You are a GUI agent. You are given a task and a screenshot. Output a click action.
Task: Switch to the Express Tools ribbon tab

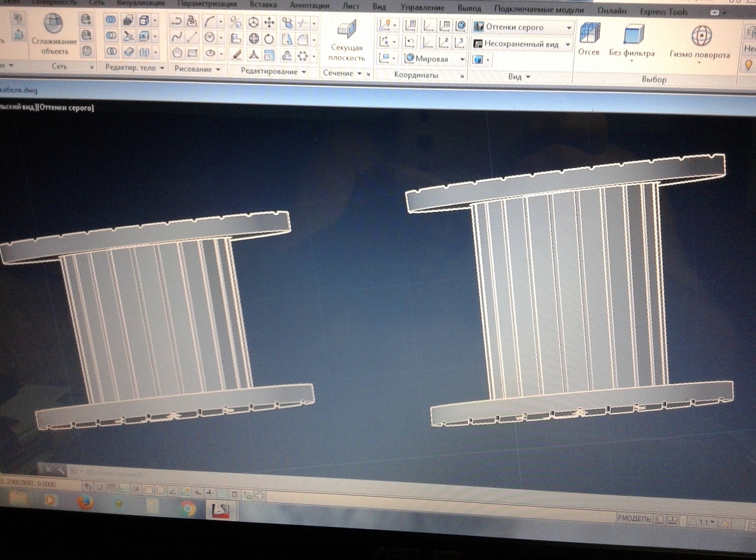point(663,11)
